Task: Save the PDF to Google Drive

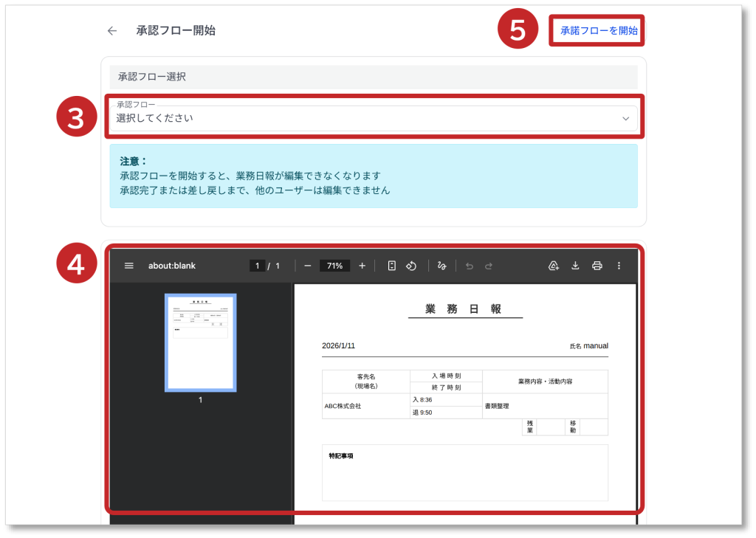Action: pyautogui.click(x=553, y=266)
